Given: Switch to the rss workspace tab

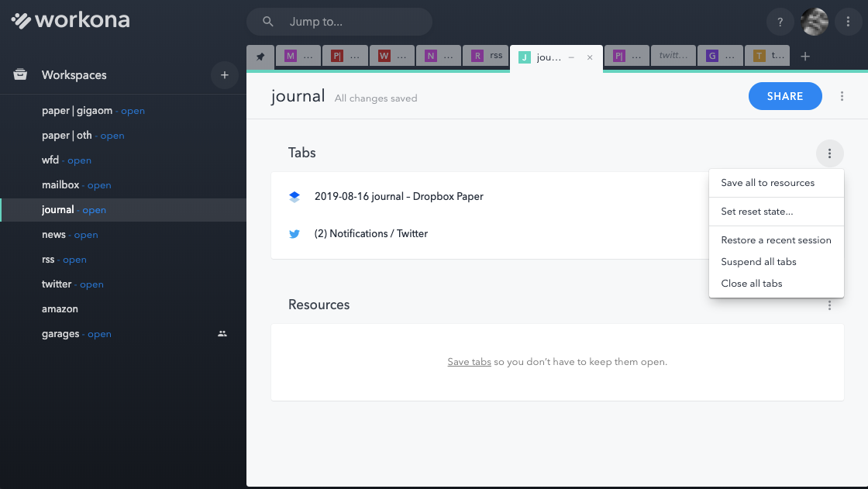Looking at the screenshot, I should [485, 56].
